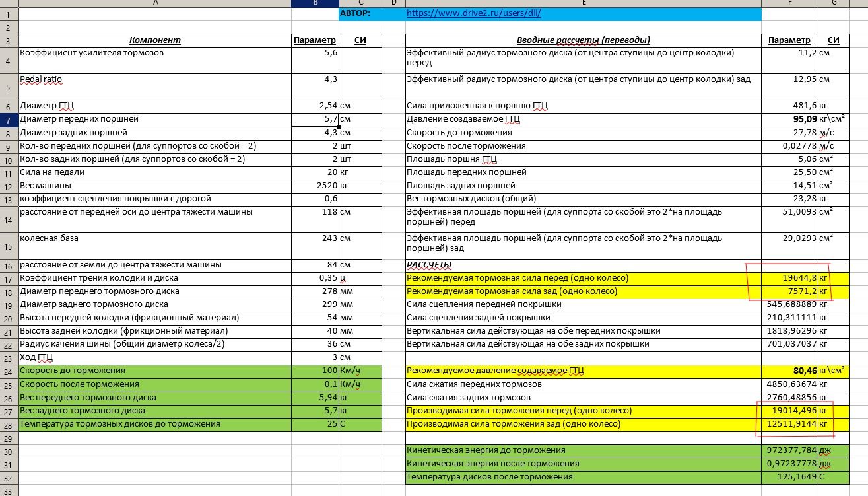The image size is (868, 496).
Task: Click the value 12511,9144 кг
Action: pyautogui.click(x=789, y=424)
